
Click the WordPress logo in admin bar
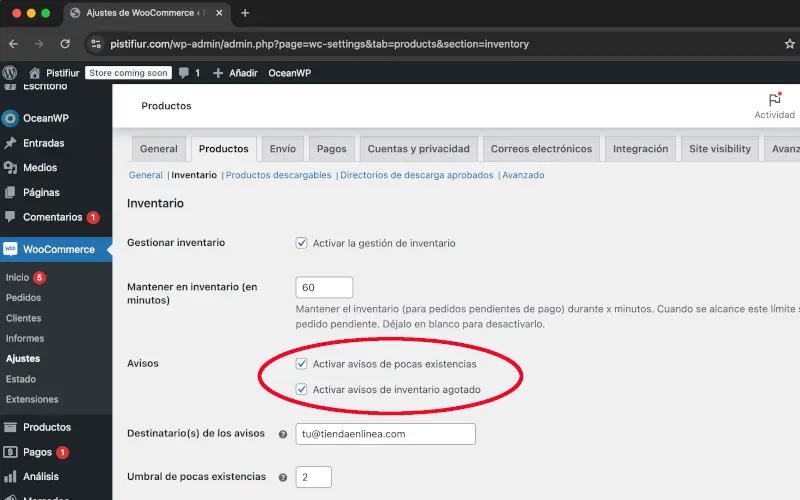pyautogui.click(x=10, y=73)
